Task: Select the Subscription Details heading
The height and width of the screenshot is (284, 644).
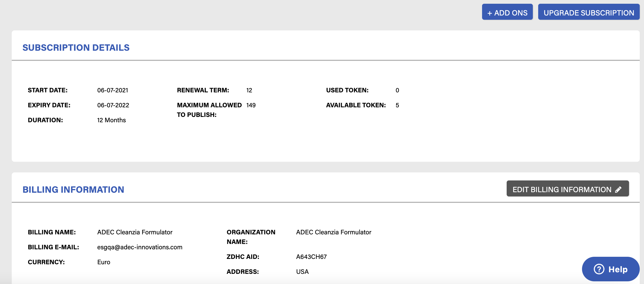Action: coord(76,48)
